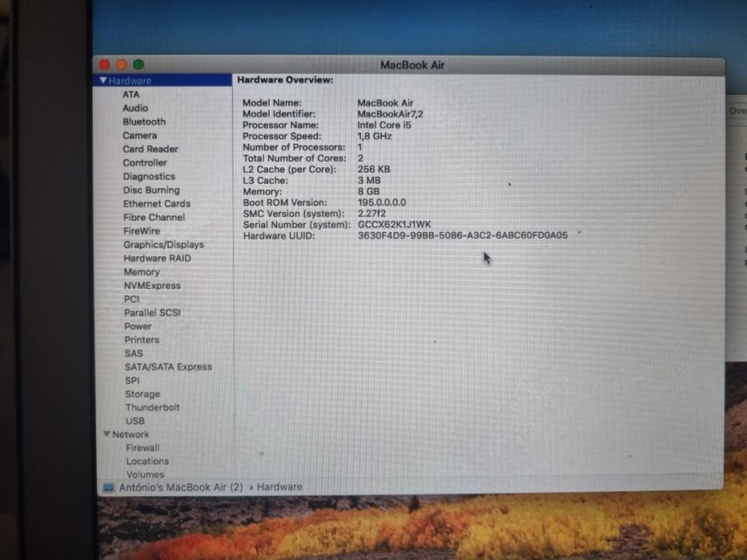The height and width of the screenshot is (560, 747).
Task: Collapse the Hardware disclosure triangle
Action: click(103, 81)
